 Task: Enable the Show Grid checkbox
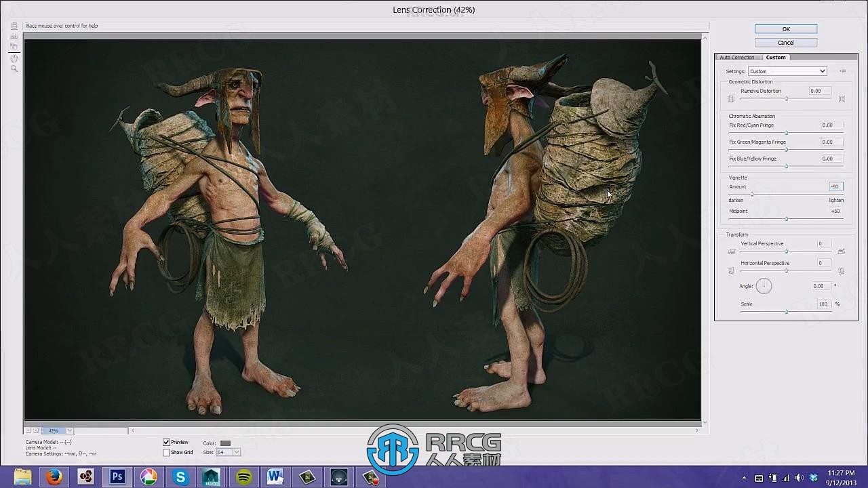pos(166,452)
